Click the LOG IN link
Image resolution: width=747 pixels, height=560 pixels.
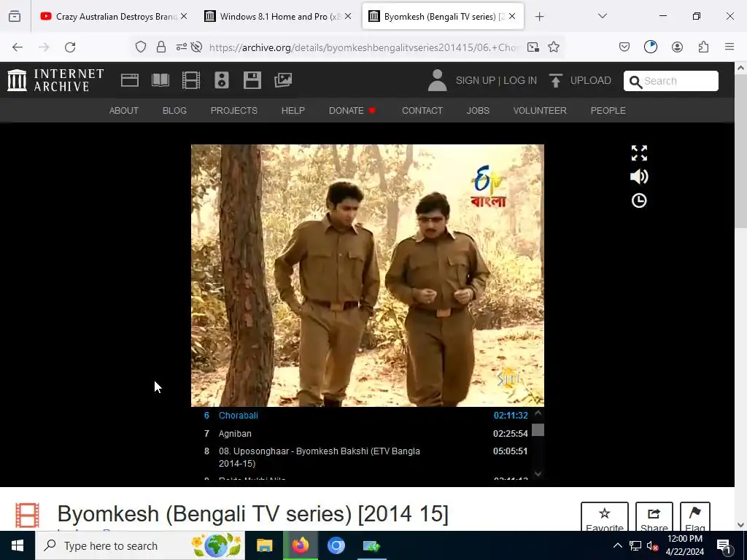(520, 80)
